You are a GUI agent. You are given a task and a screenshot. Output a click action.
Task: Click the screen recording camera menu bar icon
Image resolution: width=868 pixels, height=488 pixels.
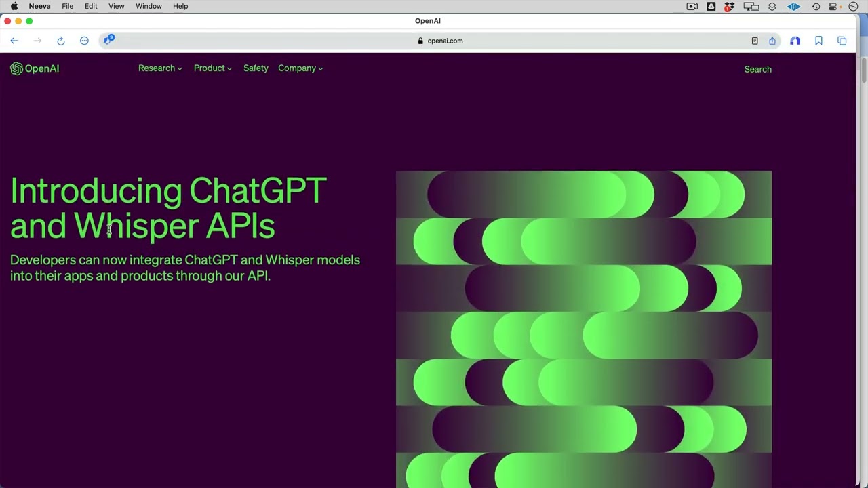click(x=692, y=6)
